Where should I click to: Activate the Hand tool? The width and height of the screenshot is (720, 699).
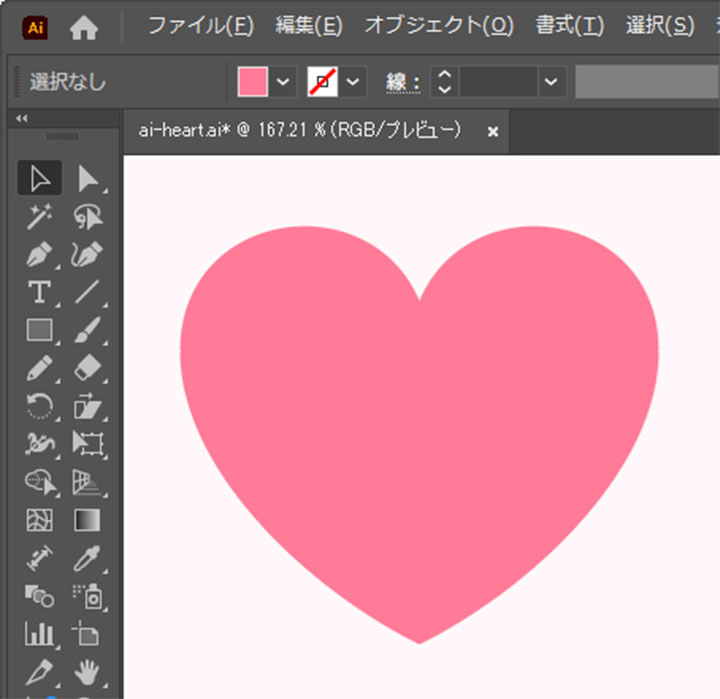(x=88, y=670)
